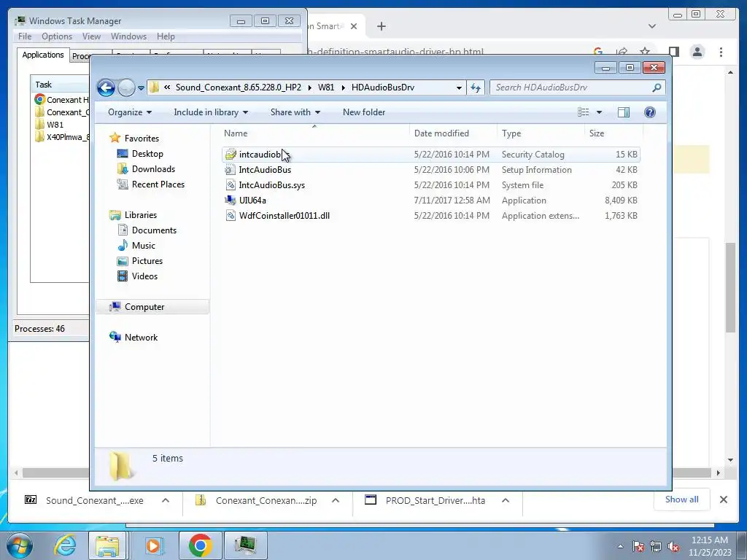747x560 pixels.
Task: Open recent locations dropdown beside navigation arrows
Action: [x=141, y=88]
